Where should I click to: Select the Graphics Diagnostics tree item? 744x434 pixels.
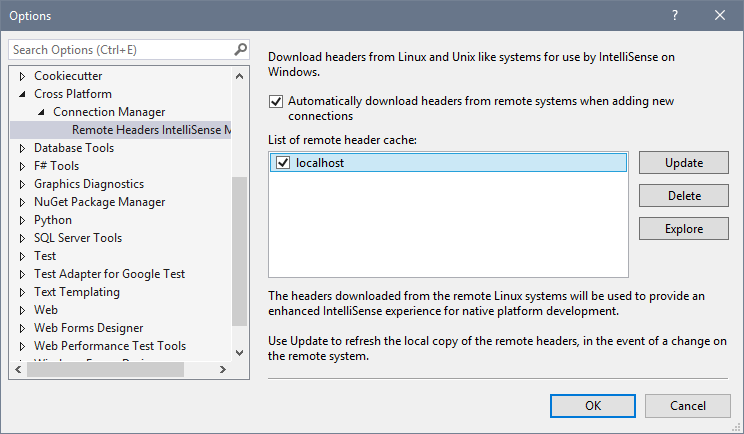pyautogui.click(x=89, y=184)
